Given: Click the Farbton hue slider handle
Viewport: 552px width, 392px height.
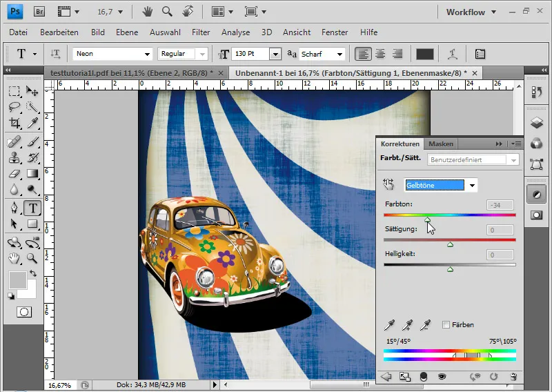Looking at the screenshot, I should 427,219.
